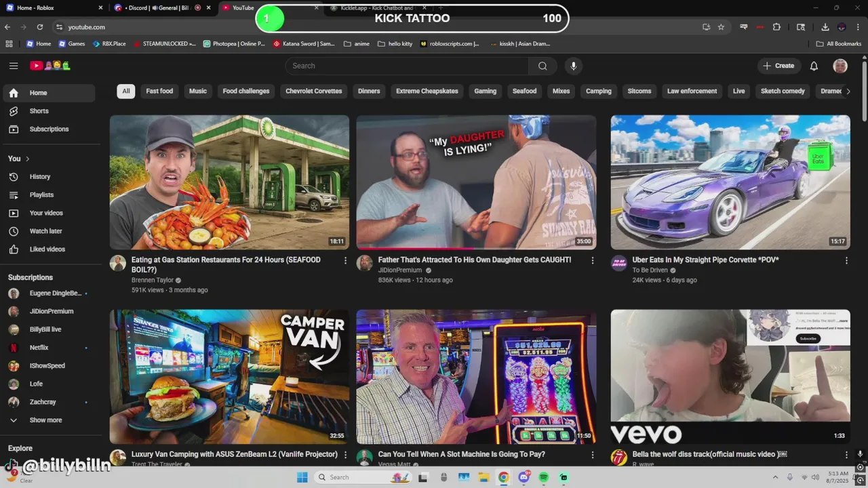Select the Sketch comedy filter chip
Screen dimensions: 868x488
point(783,91)
